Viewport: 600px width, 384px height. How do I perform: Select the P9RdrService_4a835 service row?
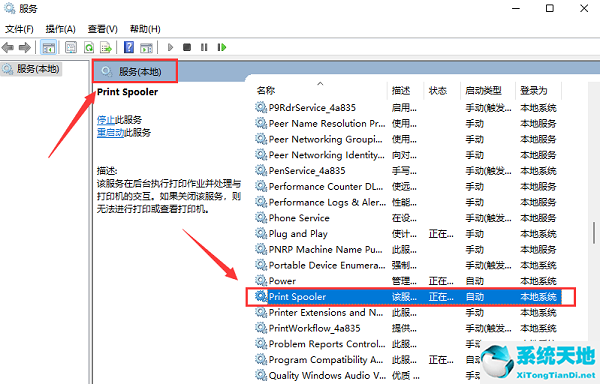coord(408,108)
